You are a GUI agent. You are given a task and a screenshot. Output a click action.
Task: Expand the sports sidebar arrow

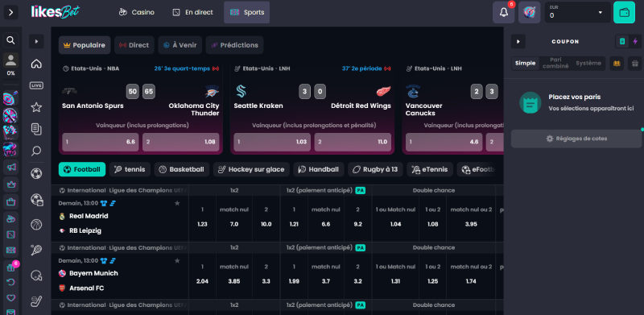tap(36, 41)
